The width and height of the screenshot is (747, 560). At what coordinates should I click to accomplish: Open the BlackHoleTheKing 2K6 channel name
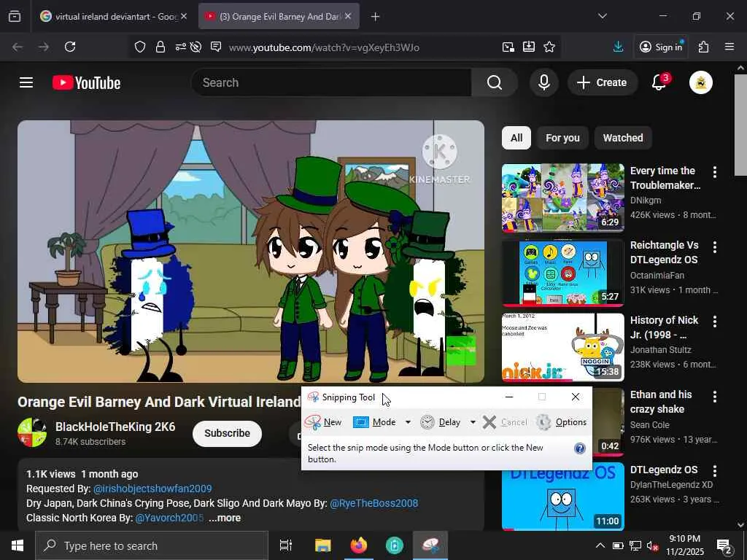(115, 427)
